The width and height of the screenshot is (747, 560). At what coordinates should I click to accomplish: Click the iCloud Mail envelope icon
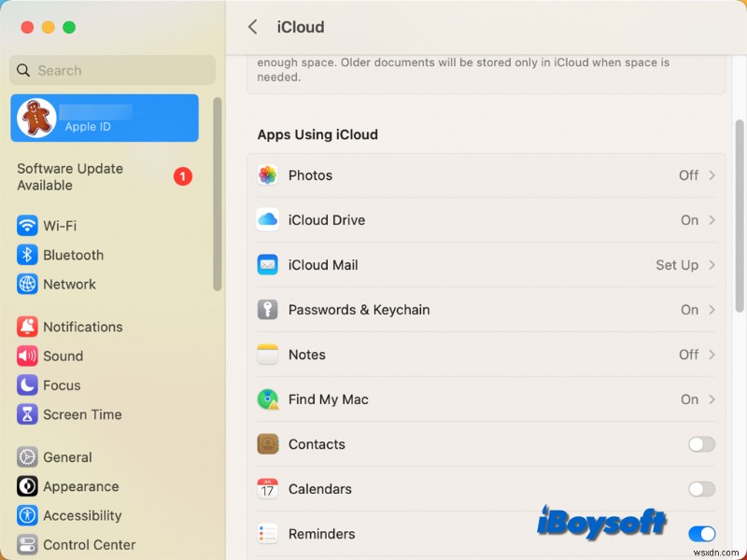click(x=267, y=265)
